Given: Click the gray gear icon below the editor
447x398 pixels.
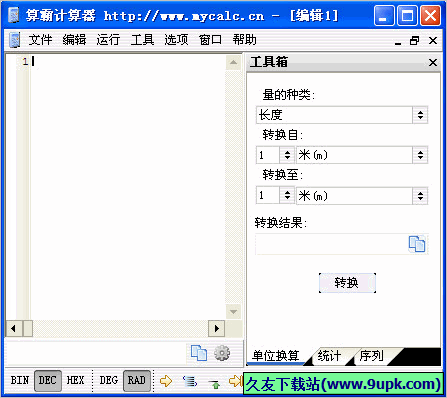Looking at the screenshot, I should (222, 353).
